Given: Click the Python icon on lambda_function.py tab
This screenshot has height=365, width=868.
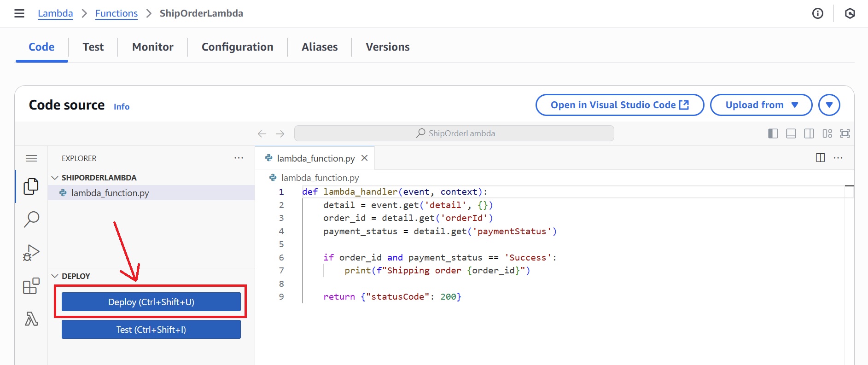Looking at the screenshot, I should pos(269,158).
